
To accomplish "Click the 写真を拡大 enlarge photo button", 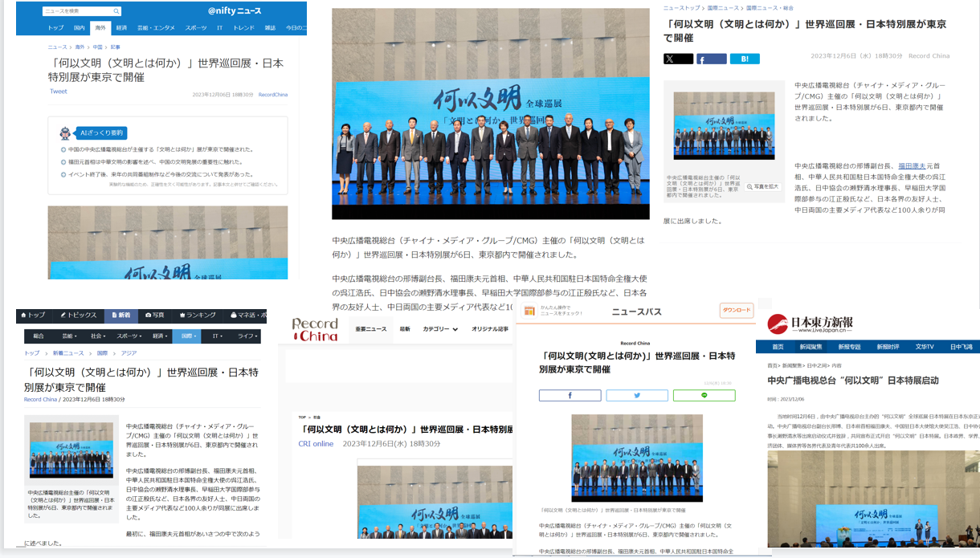I will (x=763, y=186).
